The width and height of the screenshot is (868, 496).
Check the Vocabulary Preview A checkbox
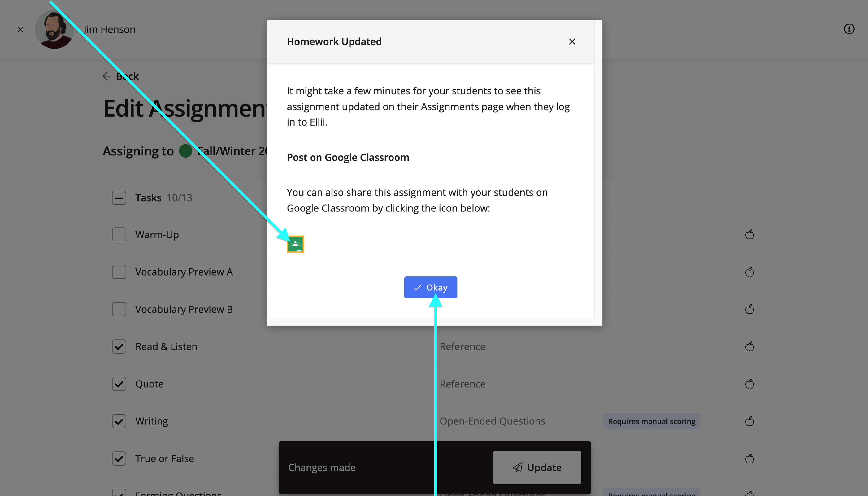(x=119, y=272)
